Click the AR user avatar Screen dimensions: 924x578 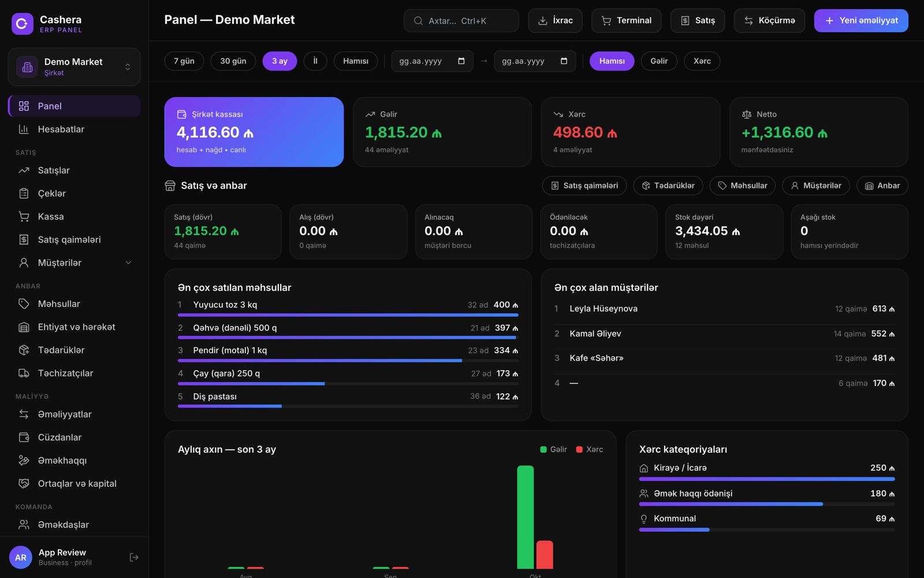[21, 557]
